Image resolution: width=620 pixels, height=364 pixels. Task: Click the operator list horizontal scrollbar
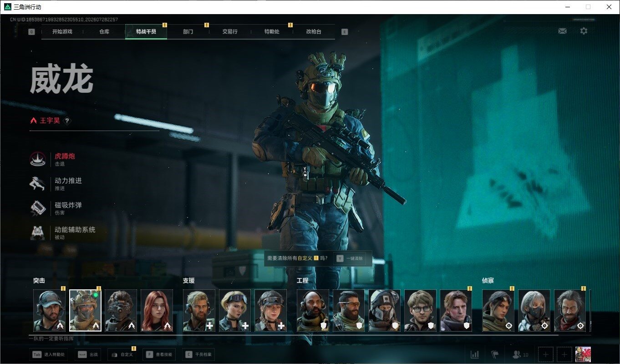pos(294,335)
